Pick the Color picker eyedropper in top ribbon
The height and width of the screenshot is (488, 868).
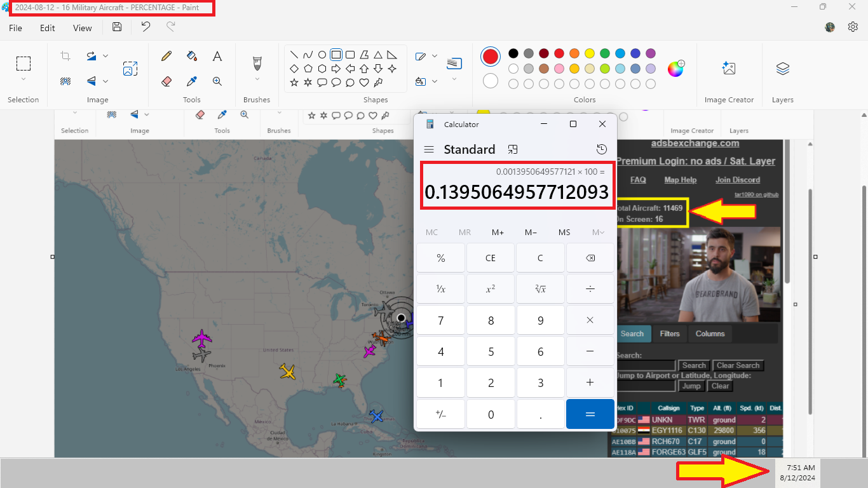[x=192, y=81]
